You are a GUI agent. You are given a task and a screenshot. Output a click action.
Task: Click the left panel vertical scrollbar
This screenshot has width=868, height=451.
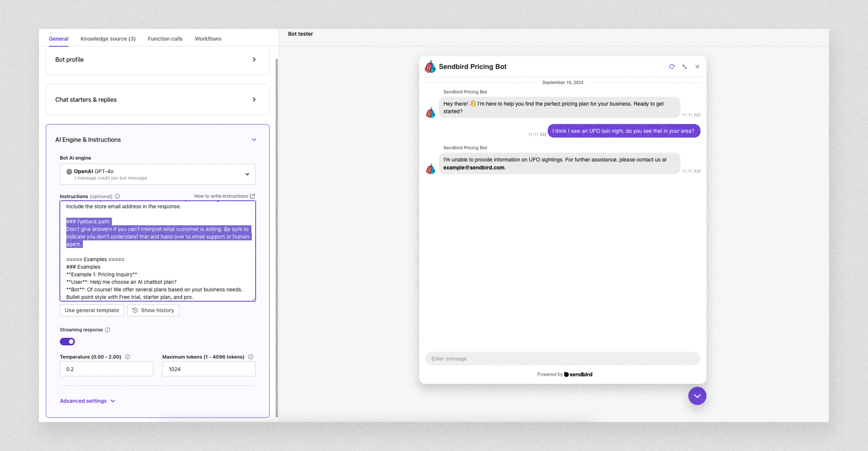277,238
